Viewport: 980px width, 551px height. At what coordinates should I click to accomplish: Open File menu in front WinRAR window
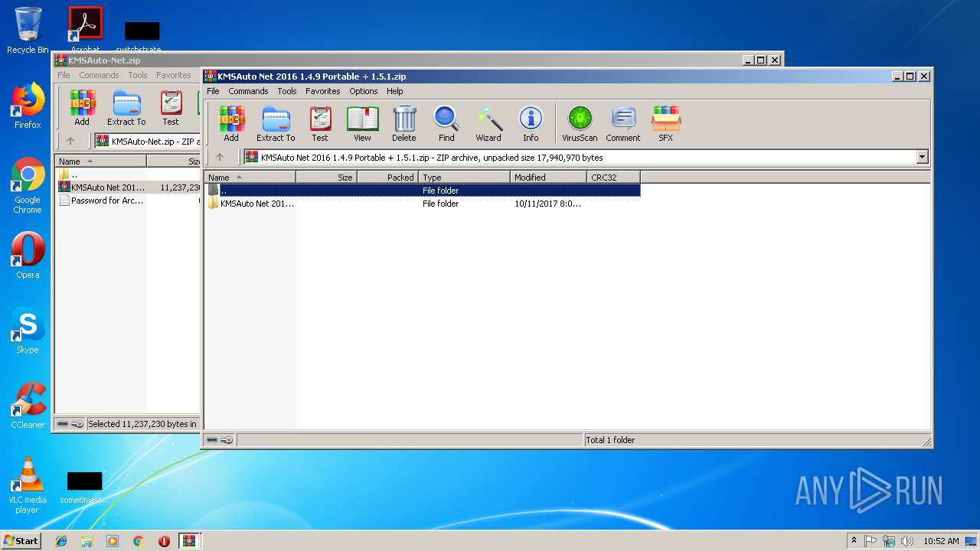(x=213, y=91)
